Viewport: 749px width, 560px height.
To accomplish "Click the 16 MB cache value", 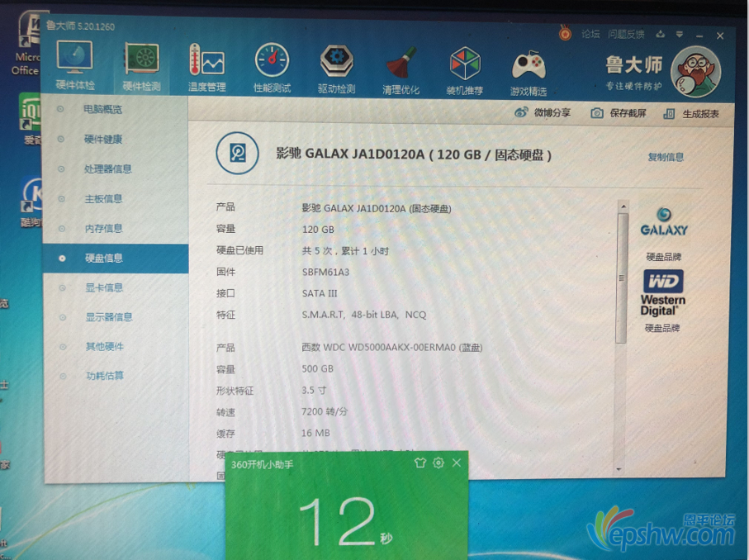I will [315, 433].
